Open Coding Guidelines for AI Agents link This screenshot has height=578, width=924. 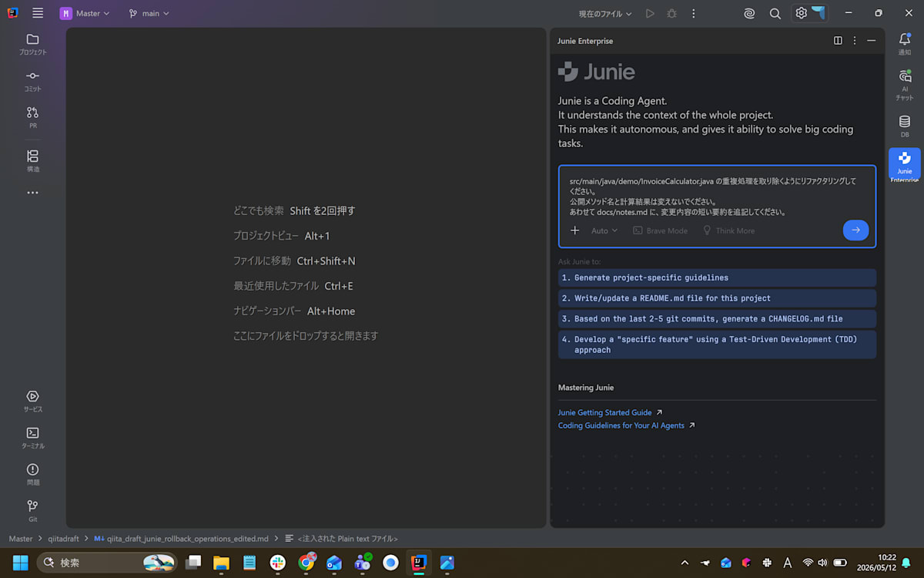click(621, 425)
